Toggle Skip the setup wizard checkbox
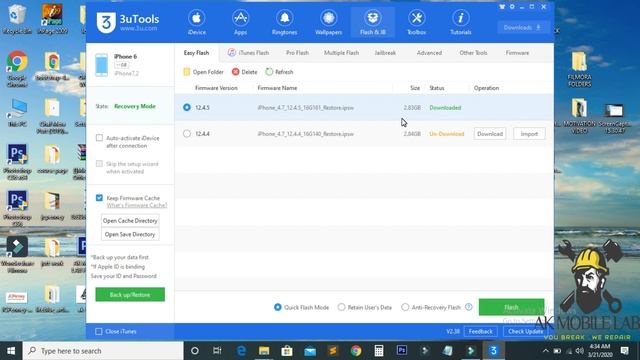 coord(99,164)
